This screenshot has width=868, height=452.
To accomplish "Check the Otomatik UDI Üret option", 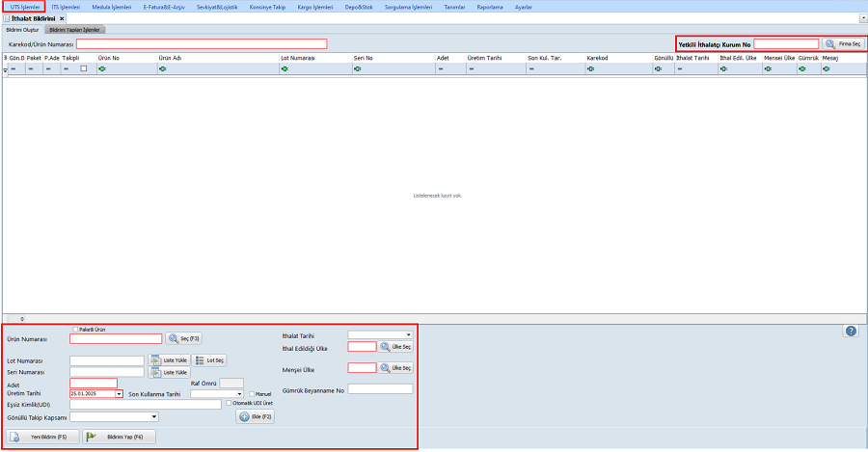I will pos(228,403).
